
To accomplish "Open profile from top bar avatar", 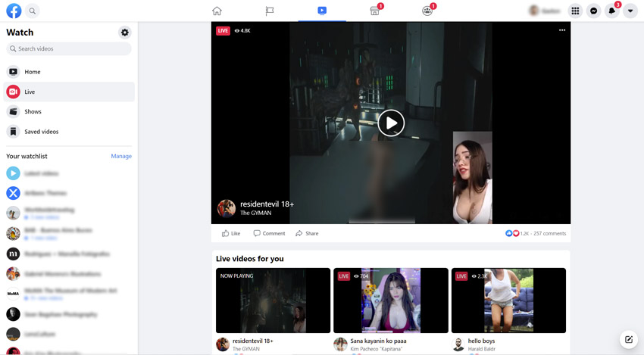I will pyautogui.click(x=533, y=11).
